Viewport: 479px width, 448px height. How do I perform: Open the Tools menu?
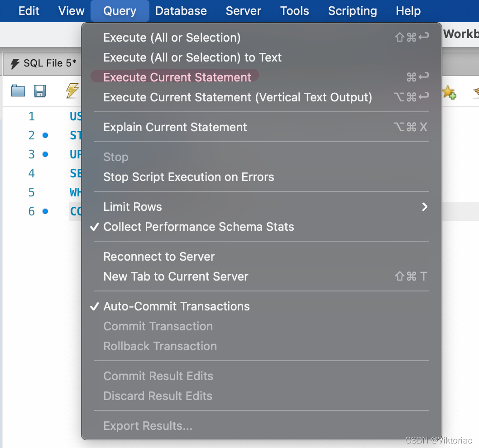[294, 11]
